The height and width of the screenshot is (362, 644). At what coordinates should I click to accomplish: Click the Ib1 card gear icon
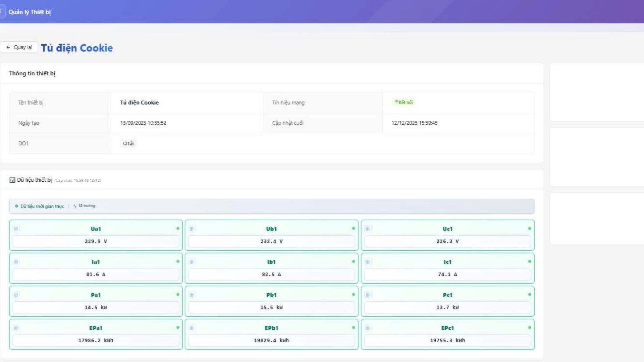pyautogui.click(x=192, y=262)
